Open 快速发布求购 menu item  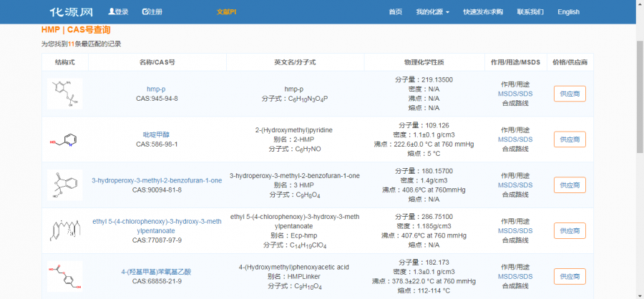click(483, 12)
